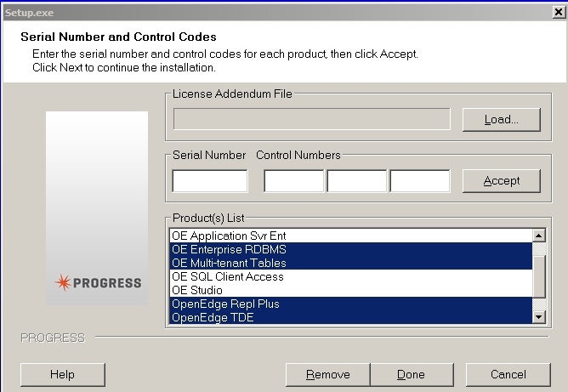This screenshot has height=392, width=568.
Task: Click the License Addendum File field
Action: click(312, 119)
